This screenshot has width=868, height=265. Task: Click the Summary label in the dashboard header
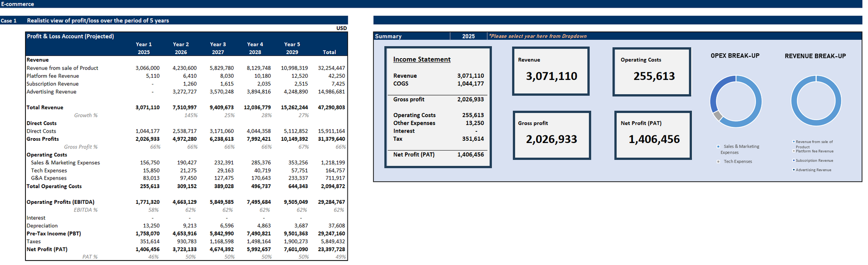point(388,36)
